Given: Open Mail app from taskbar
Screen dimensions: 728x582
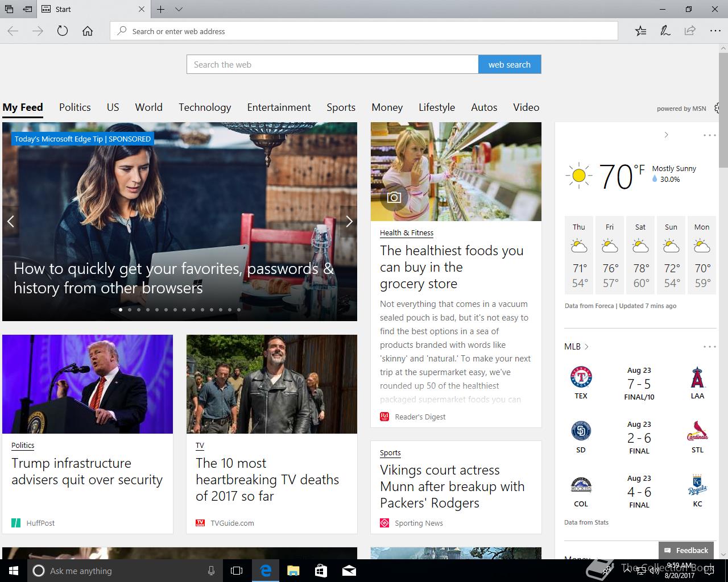Looking at the screenshot, I should point(349,571).
